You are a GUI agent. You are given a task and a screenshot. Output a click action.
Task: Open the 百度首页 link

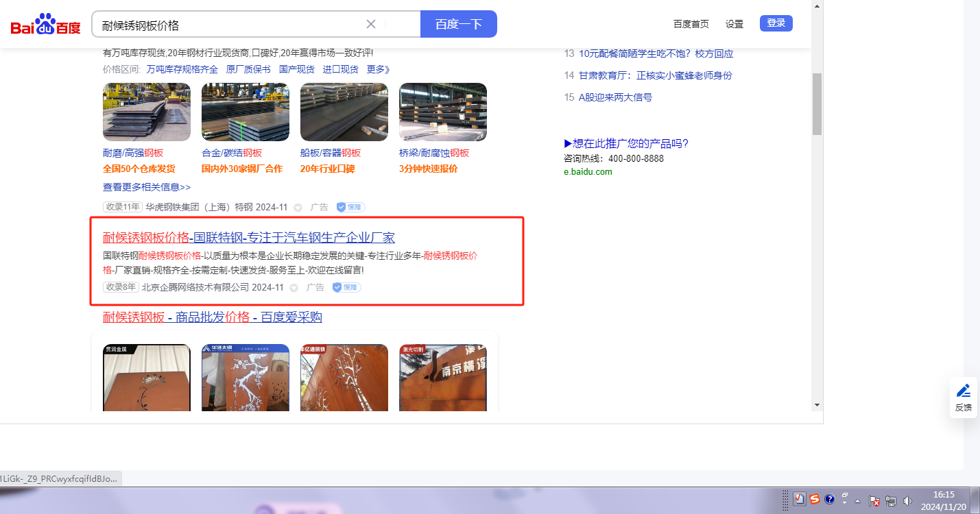(691, 24)
